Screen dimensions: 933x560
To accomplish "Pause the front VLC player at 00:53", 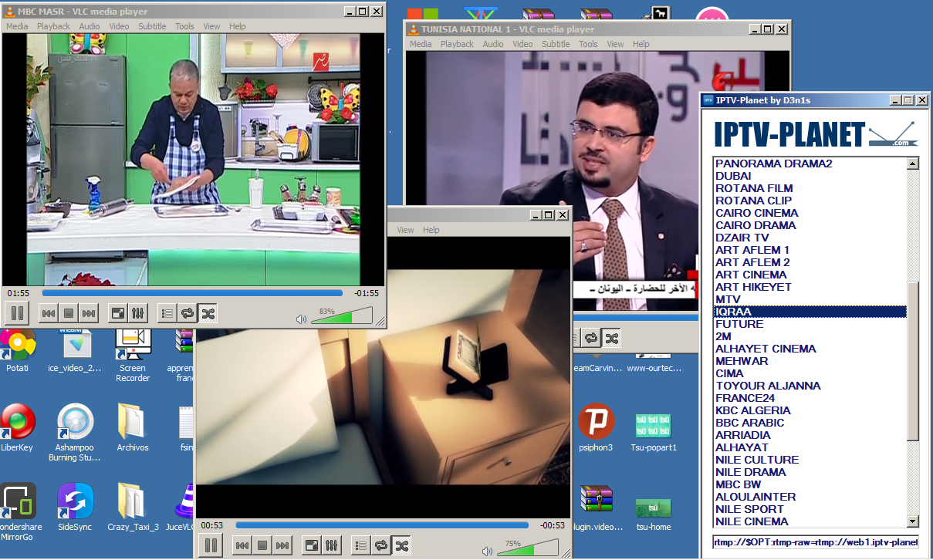I will (x=210, y=545).
